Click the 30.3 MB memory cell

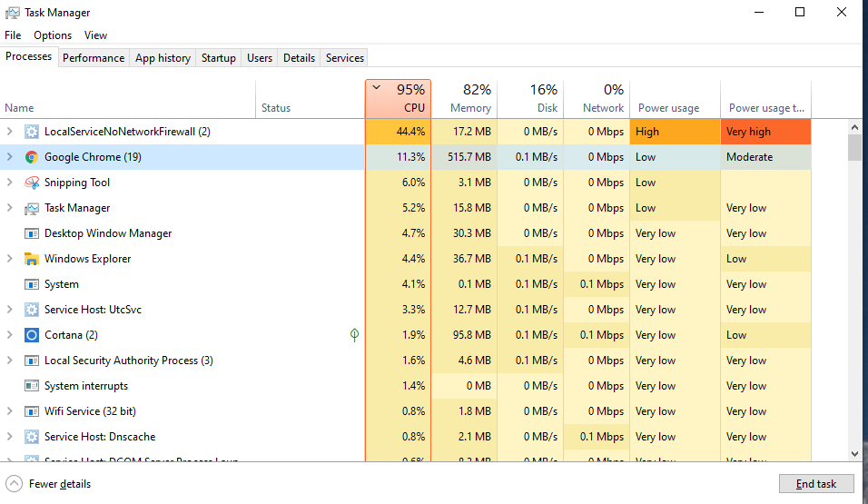(x=464, y=233)
